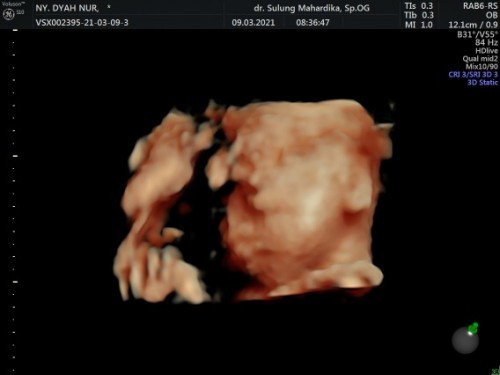This screenshot has width=500, height=375.
Task: Click the Mix10/90 setting
Action: [482, 66]
